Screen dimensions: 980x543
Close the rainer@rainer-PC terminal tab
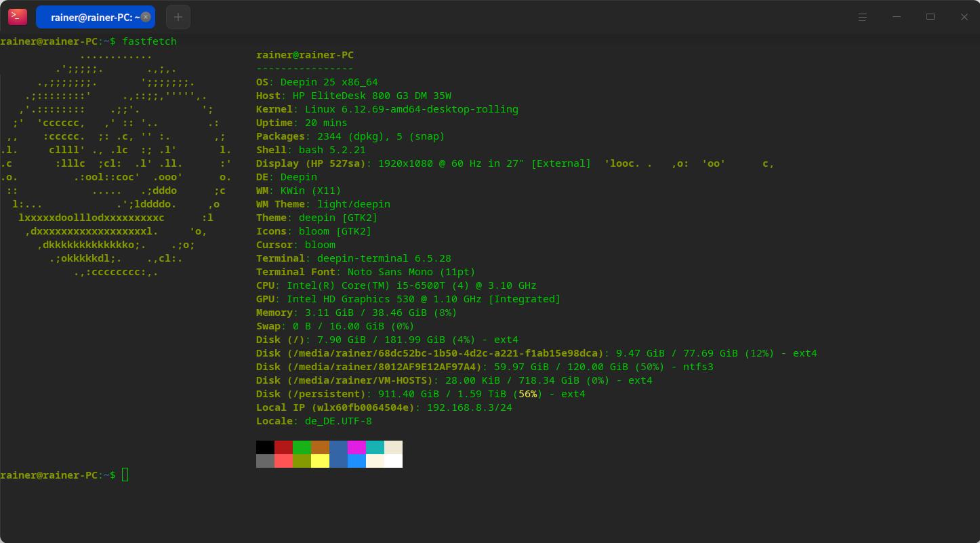click(146, 17)
